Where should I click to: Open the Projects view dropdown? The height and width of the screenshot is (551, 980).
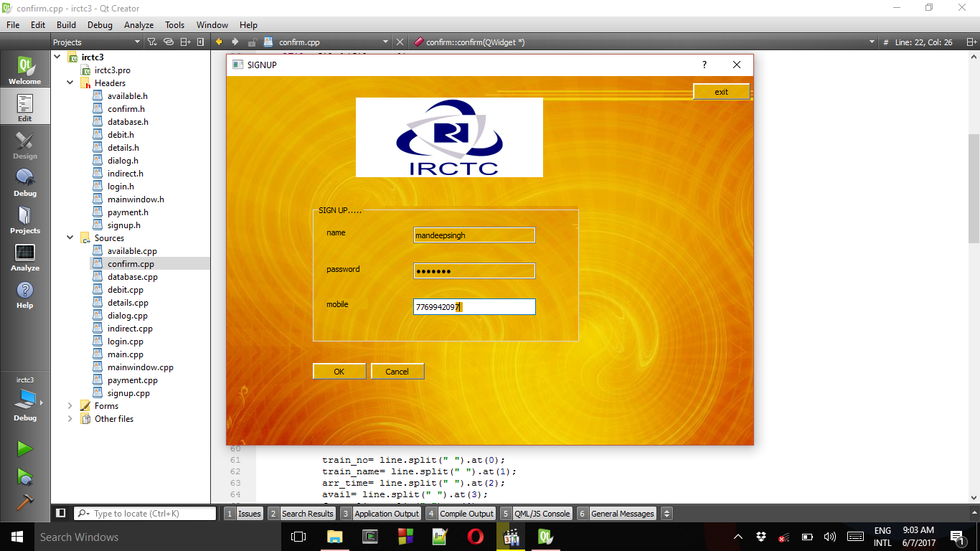tap(97, 42)
